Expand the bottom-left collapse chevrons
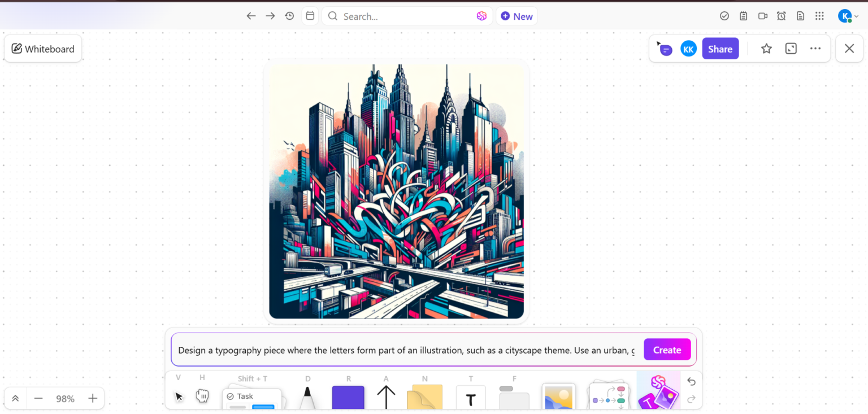 pos(15,398)
